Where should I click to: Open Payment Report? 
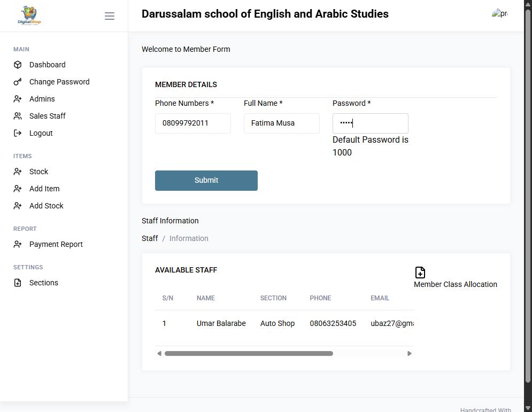pyautogui.click(x=56, y=244)
